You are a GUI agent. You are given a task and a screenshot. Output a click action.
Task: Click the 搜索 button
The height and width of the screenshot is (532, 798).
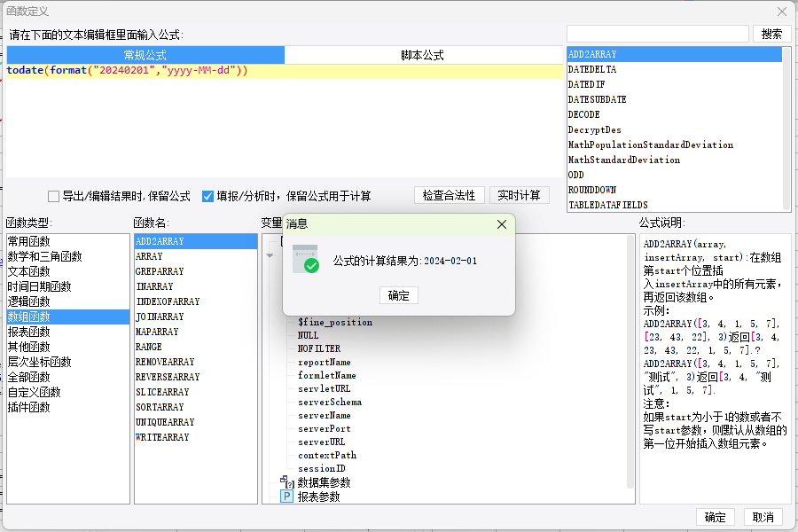tap(771, 34)
